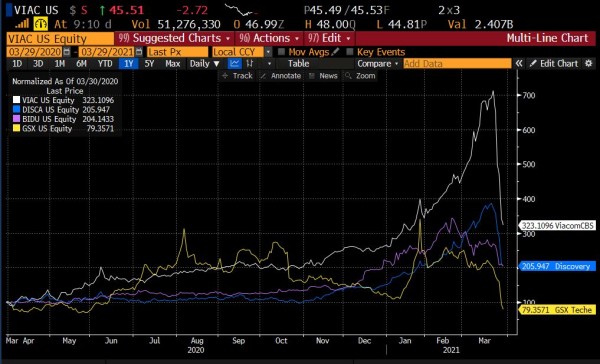Collapse panel with double-chevron icon

[519, 64]
